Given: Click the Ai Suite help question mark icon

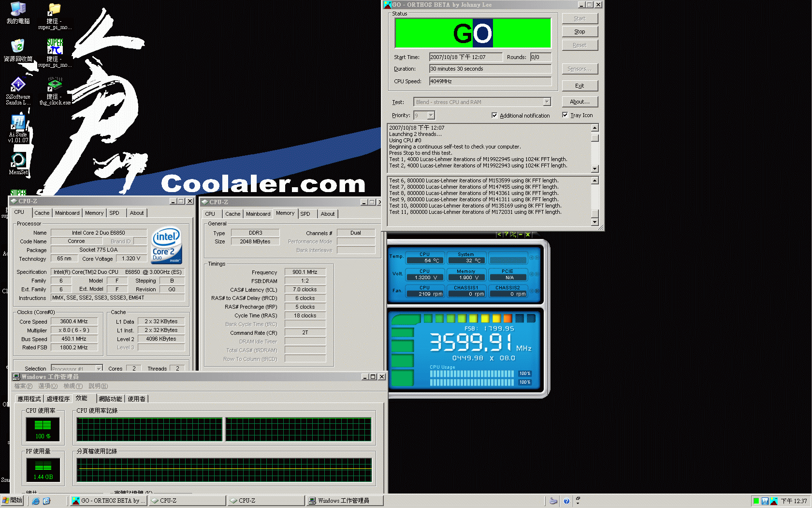Looking at the screenshot, I should [x=506, y=234].
